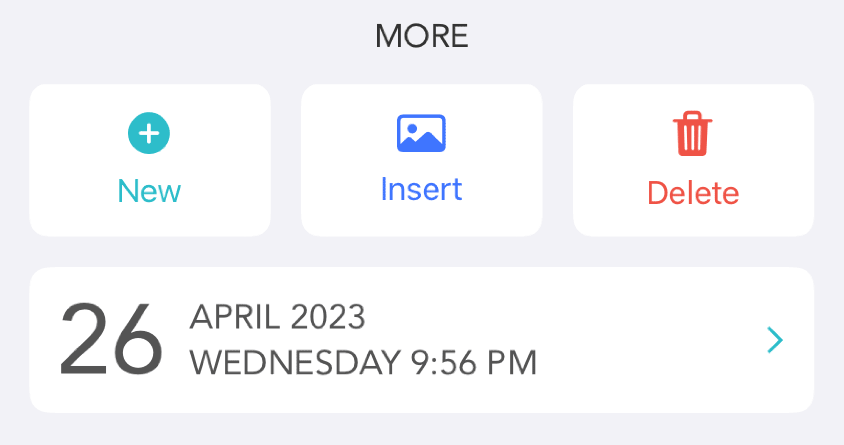Remove entry using the Delete card

click(693, 160)
